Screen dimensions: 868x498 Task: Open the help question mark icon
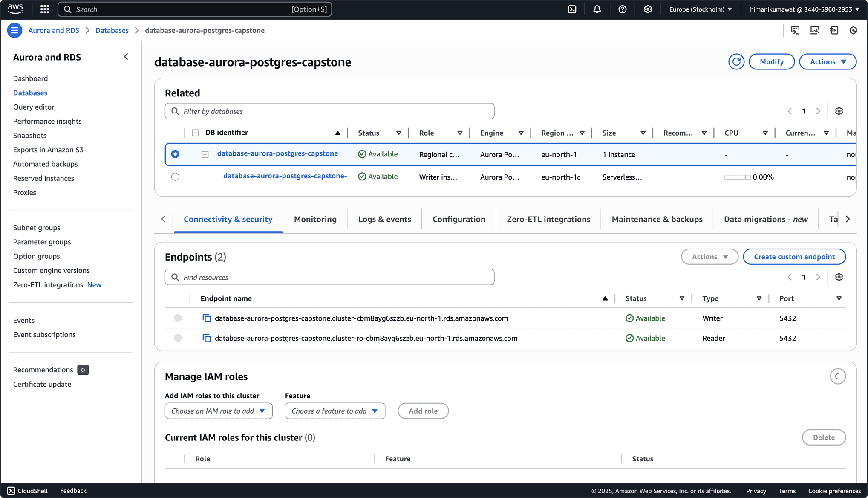622,9
